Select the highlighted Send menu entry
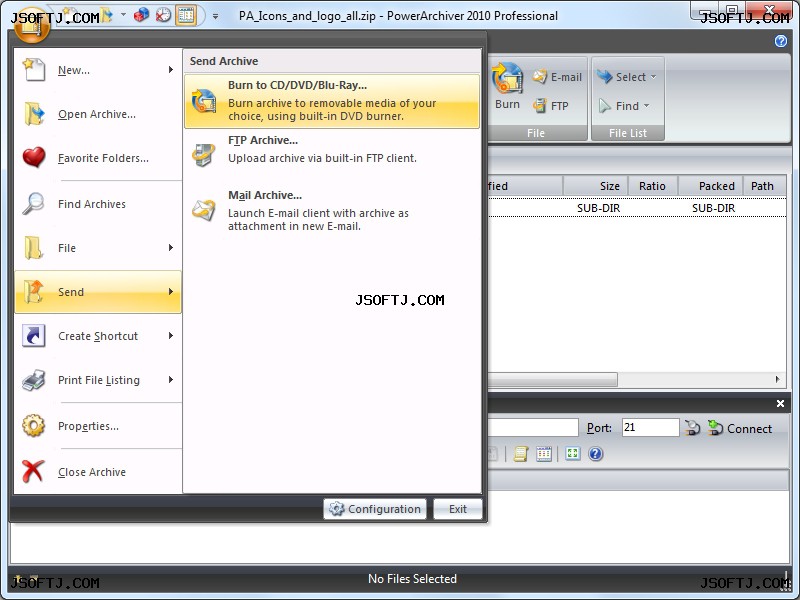Viewport: 800px width, 600px height. (x=98, y=292)
